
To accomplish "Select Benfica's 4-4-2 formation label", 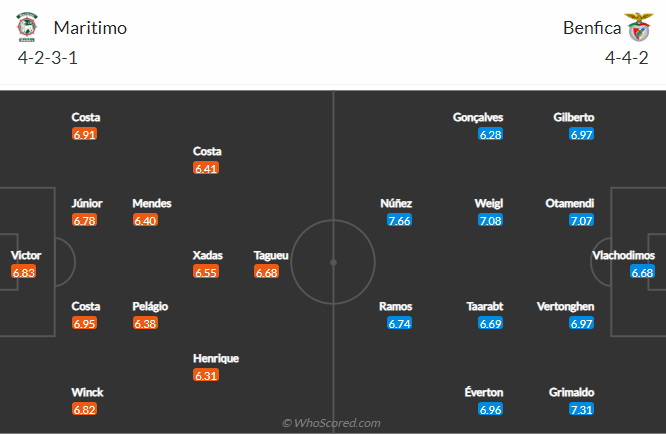I will coord(627,57).
